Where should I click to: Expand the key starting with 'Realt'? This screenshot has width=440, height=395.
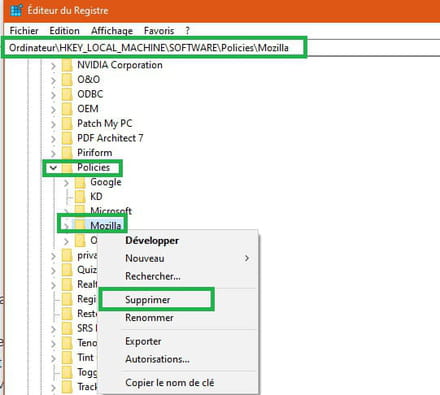[53, 285]
